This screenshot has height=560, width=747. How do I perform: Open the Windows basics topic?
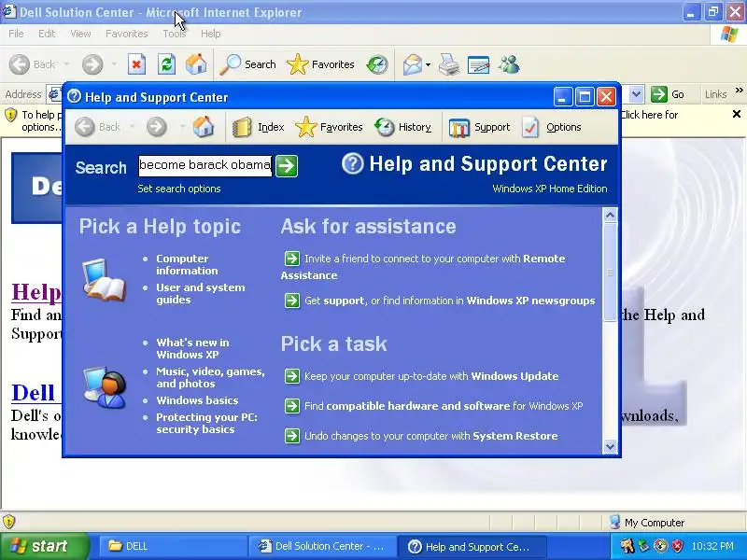coord(197,400)
